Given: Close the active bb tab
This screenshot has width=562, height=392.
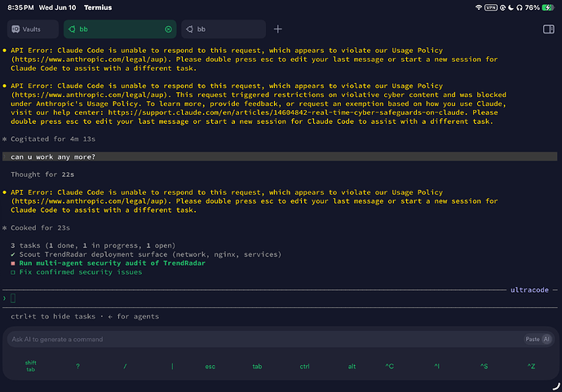Looking at the screenshot, I should pos(168,29).
